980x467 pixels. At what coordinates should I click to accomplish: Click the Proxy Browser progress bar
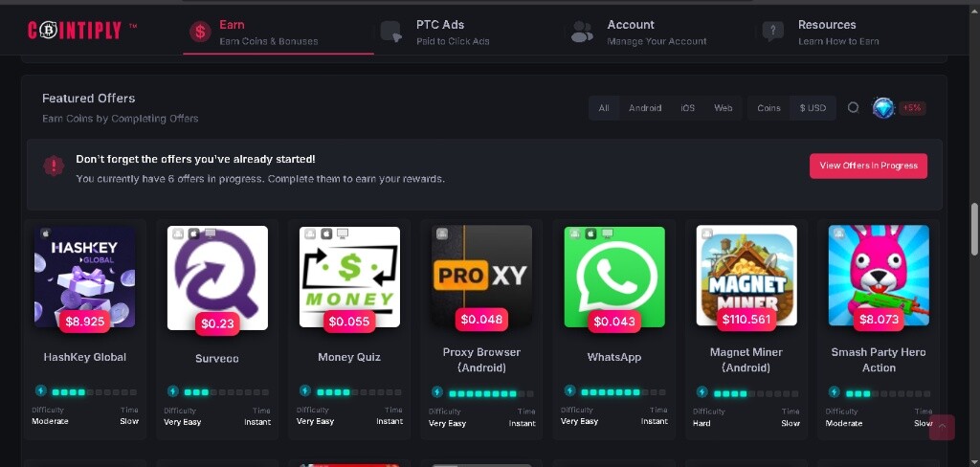(x=491, y=394)
